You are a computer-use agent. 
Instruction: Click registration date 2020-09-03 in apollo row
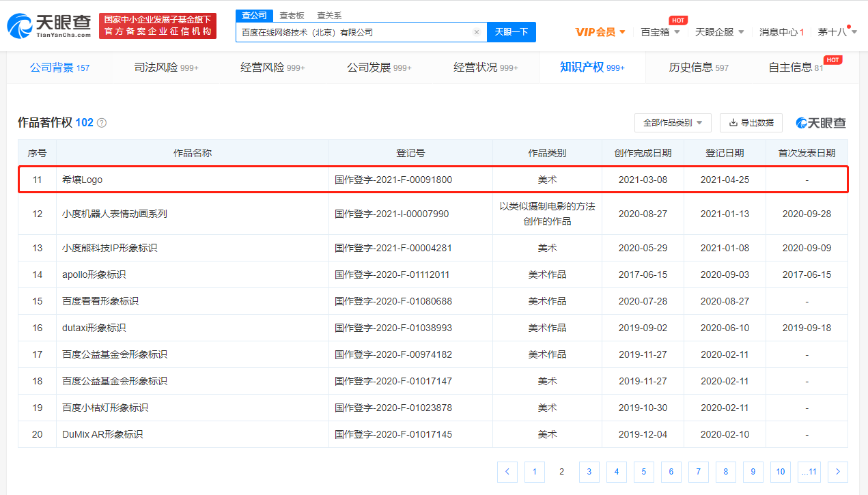(x=725, y=274)
